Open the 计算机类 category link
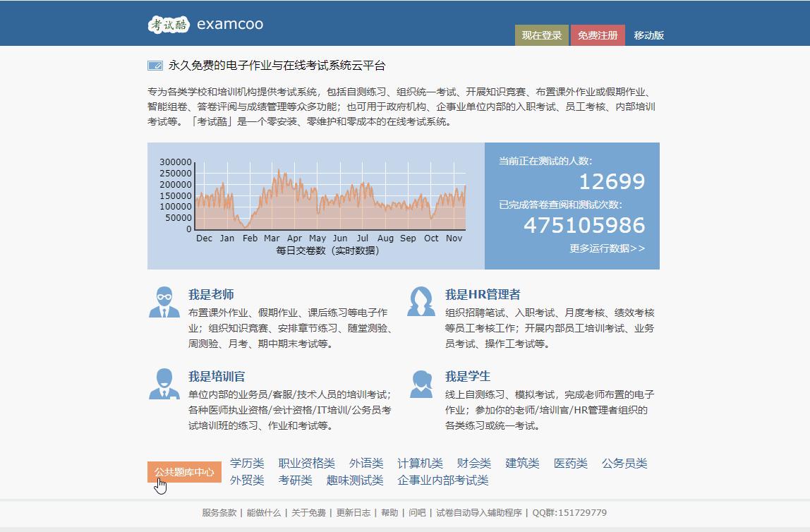Viewport: 810px width, 532px height. (423, 464)
